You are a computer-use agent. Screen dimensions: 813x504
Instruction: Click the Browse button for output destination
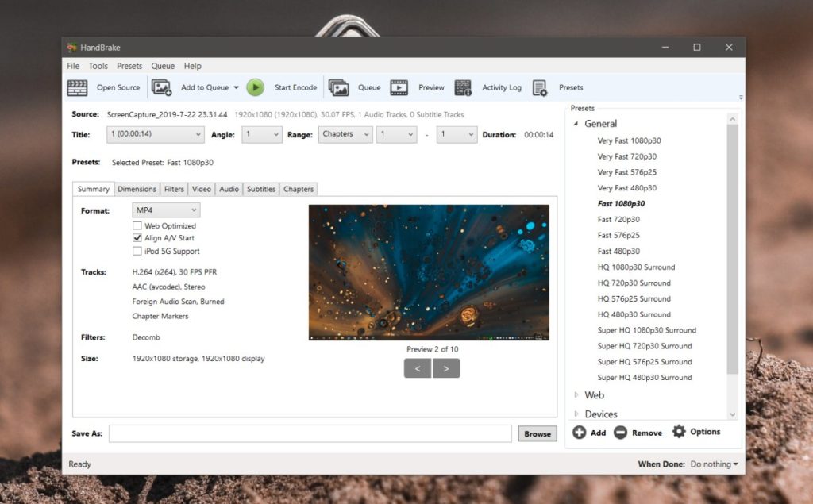click(537, 433)
